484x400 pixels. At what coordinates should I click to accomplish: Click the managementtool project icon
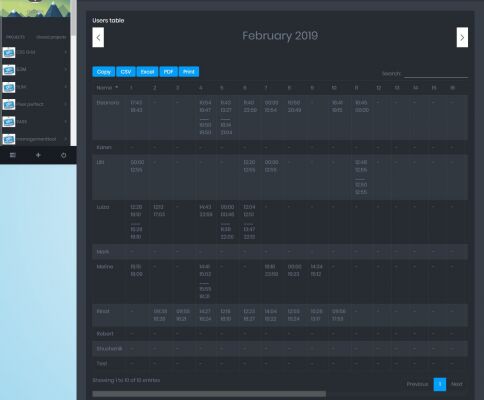point(9,139)
